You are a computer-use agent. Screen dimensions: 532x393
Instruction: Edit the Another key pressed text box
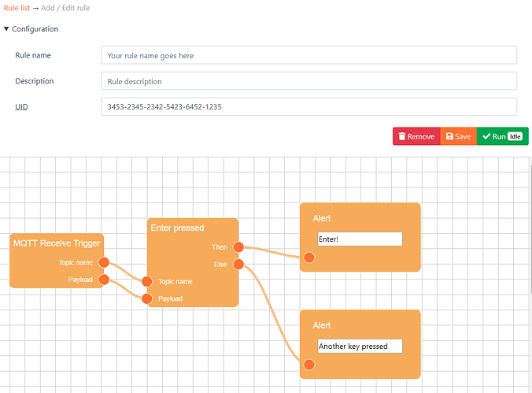(x=359, y=346)
